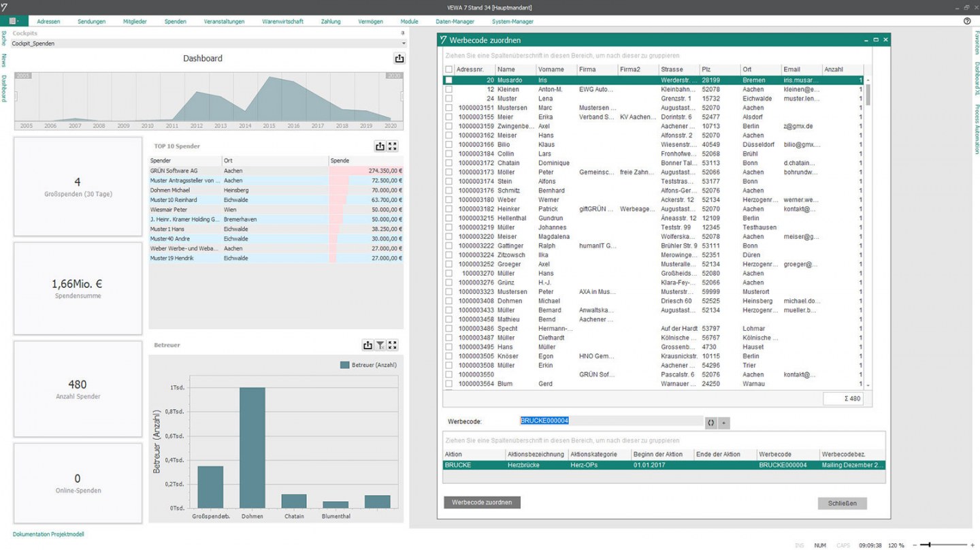
Task: Switch to the Suche side tab
Action: (x=4, y=38)
